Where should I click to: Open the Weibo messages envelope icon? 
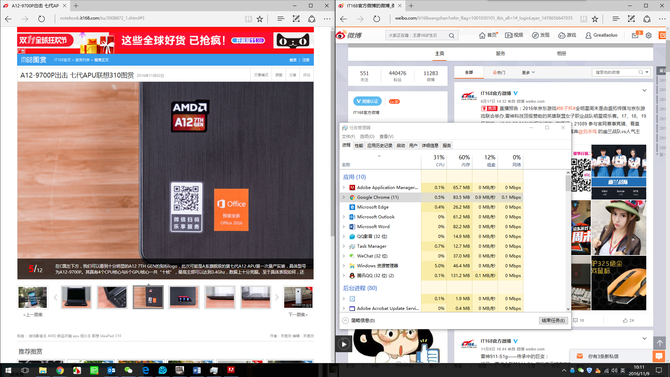(x=635, y=35)
